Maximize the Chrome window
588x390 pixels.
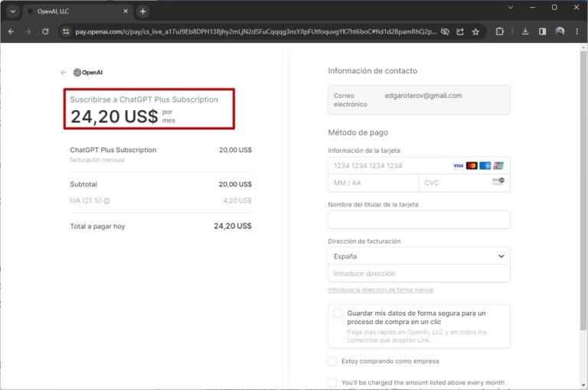pos(554,7)
